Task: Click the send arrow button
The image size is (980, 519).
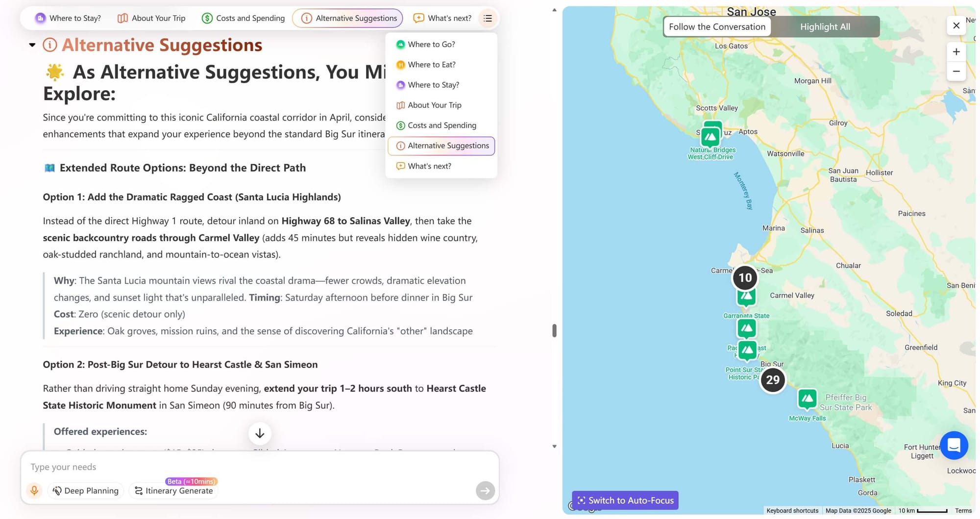Action: (x=485, y=491)
